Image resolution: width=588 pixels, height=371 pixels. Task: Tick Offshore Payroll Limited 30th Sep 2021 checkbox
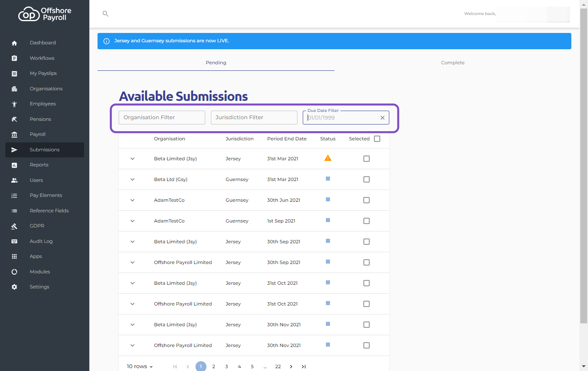coord(367,262)
